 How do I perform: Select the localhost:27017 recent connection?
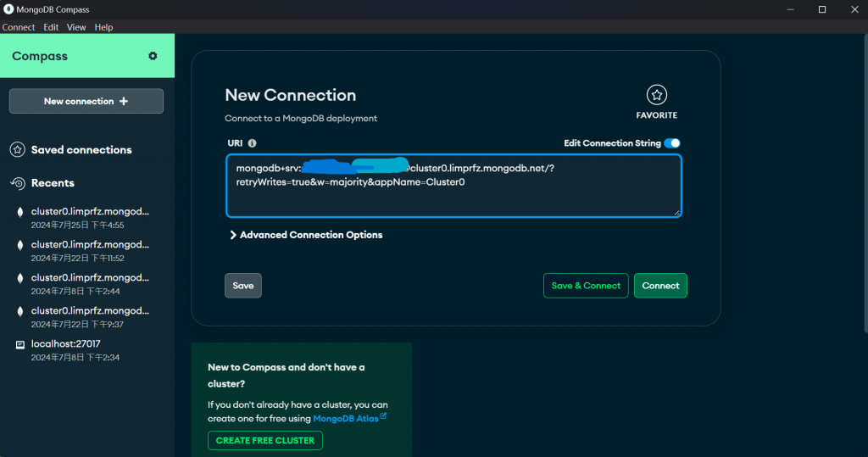[x=87, y=350]
